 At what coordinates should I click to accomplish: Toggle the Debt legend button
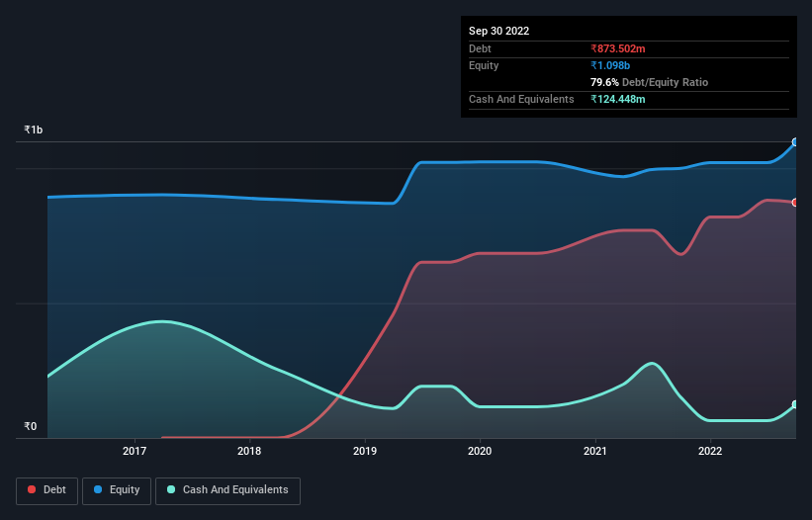(x=46, y=490)
